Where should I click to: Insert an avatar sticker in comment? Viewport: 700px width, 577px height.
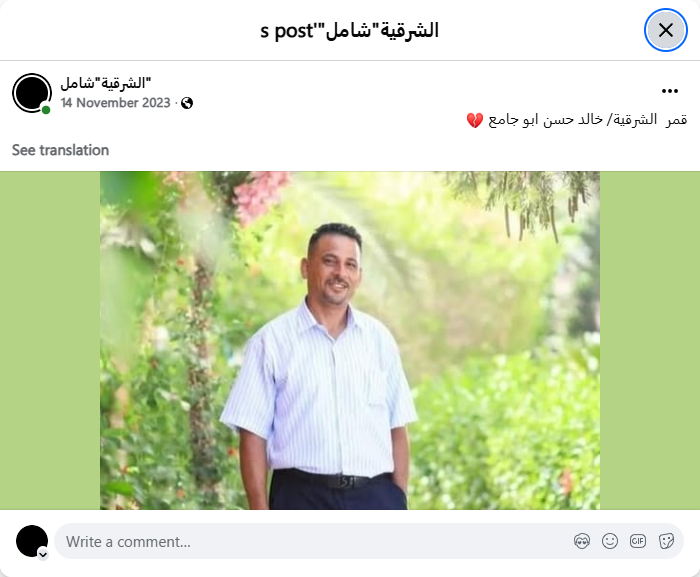click(x=582, y=541)
